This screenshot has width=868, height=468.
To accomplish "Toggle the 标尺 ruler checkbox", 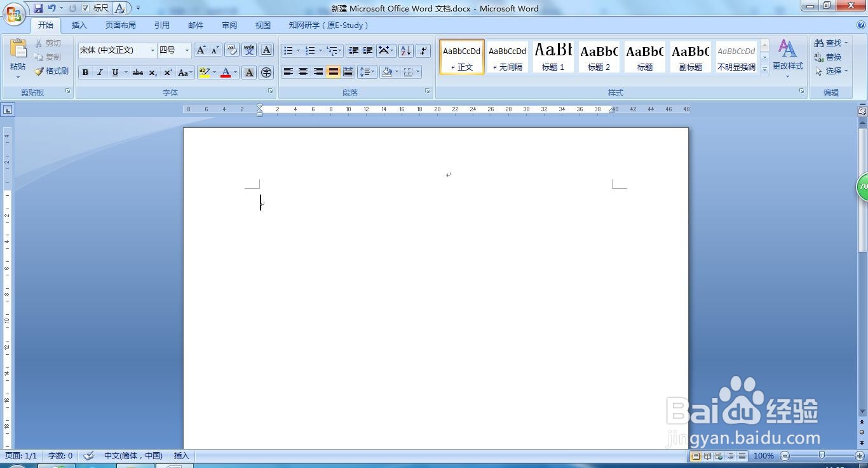I will [x=86, y=8].
